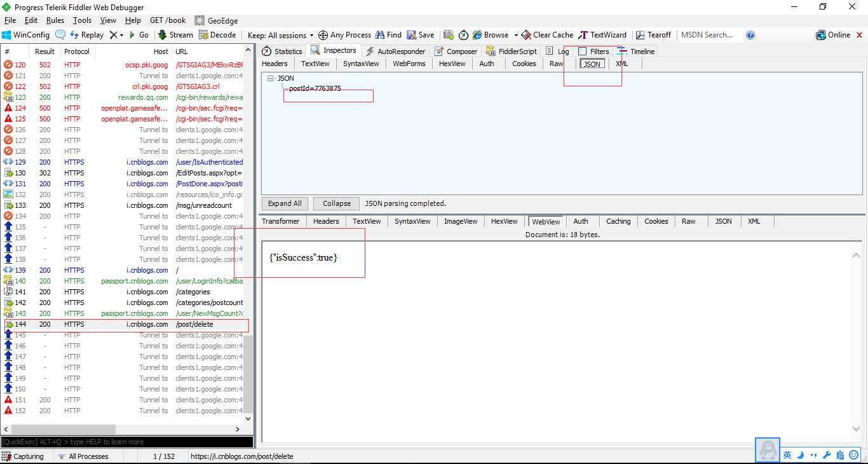
Task: Click the Clear Cache eraser icon
Action: tap(526, 35)
